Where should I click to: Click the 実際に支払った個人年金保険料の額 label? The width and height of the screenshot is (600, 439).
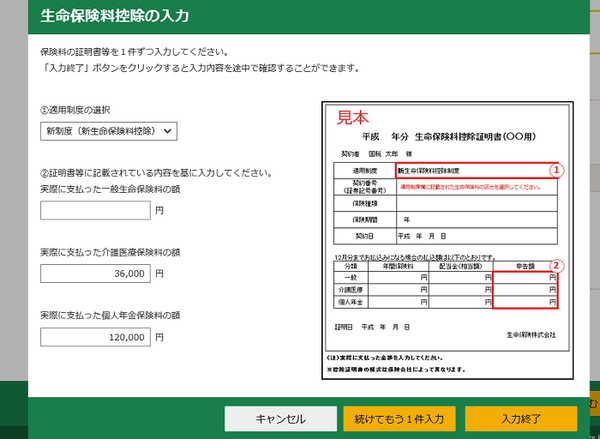click(x=110, y=315)
